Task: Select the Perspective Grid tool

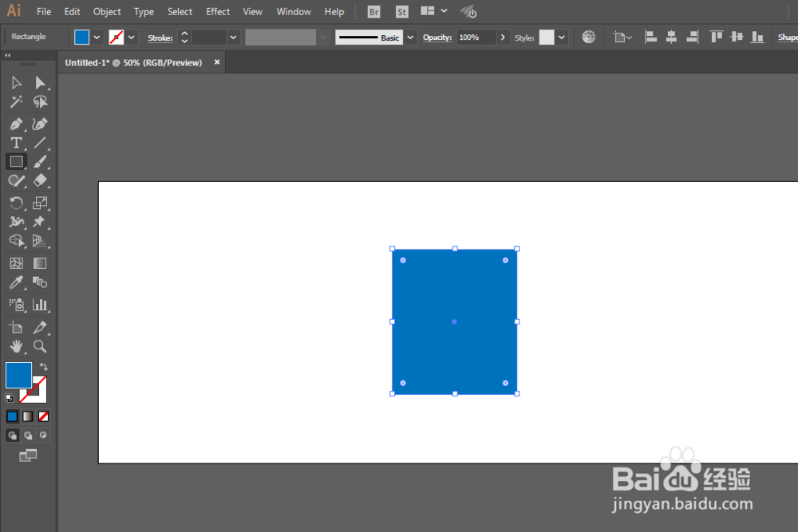Action: 40,241
